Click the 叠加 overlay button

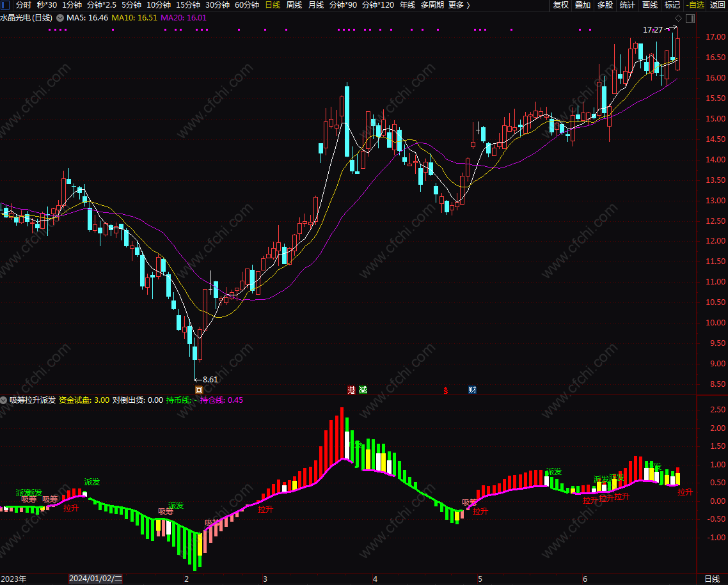[x=583, y=5]
